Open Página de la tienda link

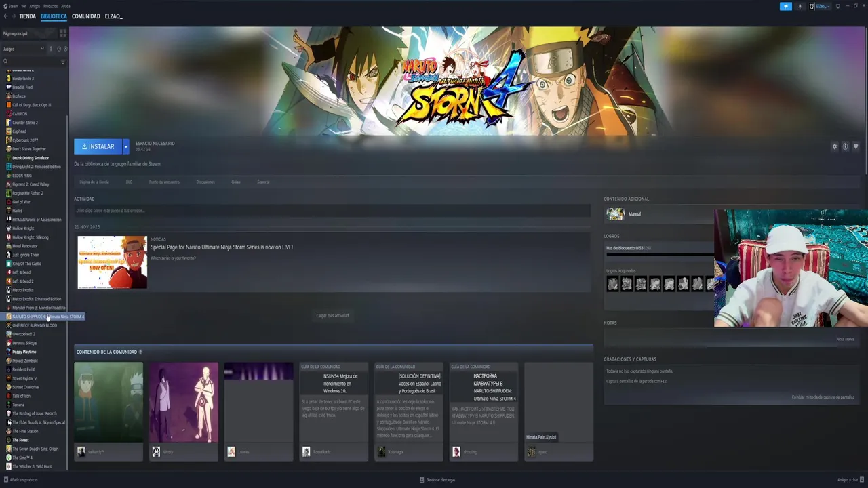tap(94, 182)
